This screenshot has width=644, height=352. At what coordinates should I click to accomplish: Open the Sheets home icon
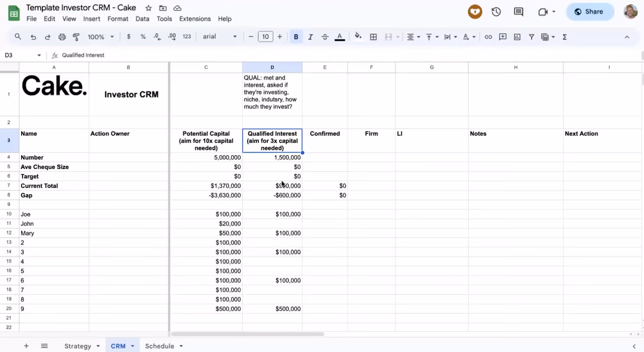[x=14, y=13]
